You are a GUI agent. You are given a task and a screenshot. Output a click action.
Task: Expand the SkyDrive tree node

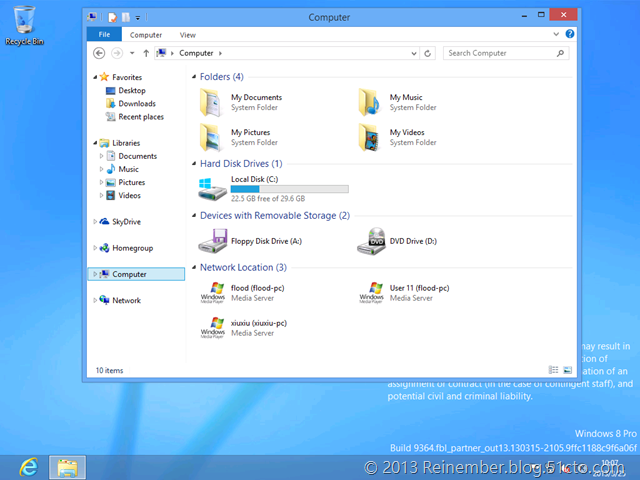click(95, 222)
